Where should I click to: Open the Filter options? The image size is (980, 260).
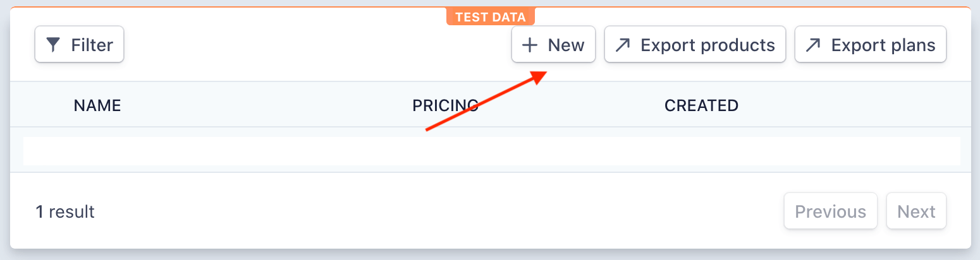tap(79, 45)
